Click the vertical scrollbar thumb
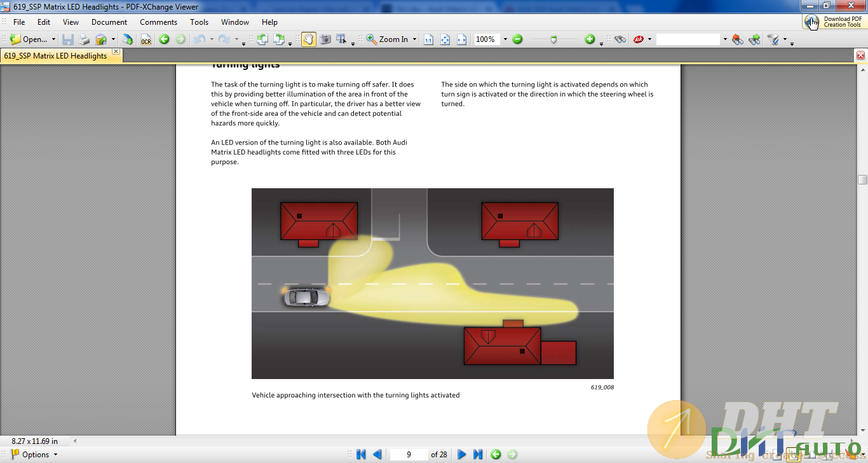868x463 pixels. tap(862, 180)
